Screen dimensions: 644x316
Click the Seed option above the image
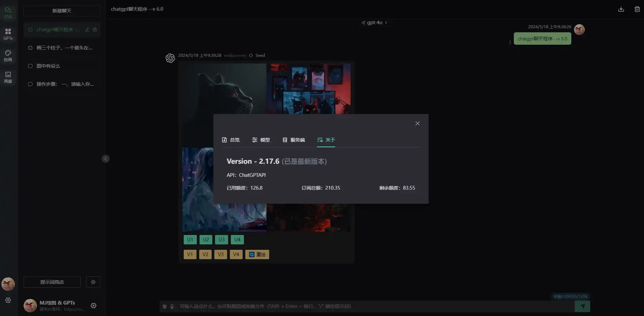[257, 55]
